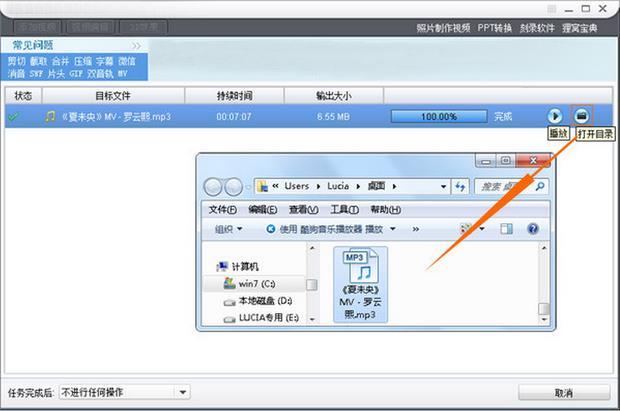This screenshot has height=411, width=620.
Task: Open the 文件(F) menu in Explorer
Action: (222, 209)
